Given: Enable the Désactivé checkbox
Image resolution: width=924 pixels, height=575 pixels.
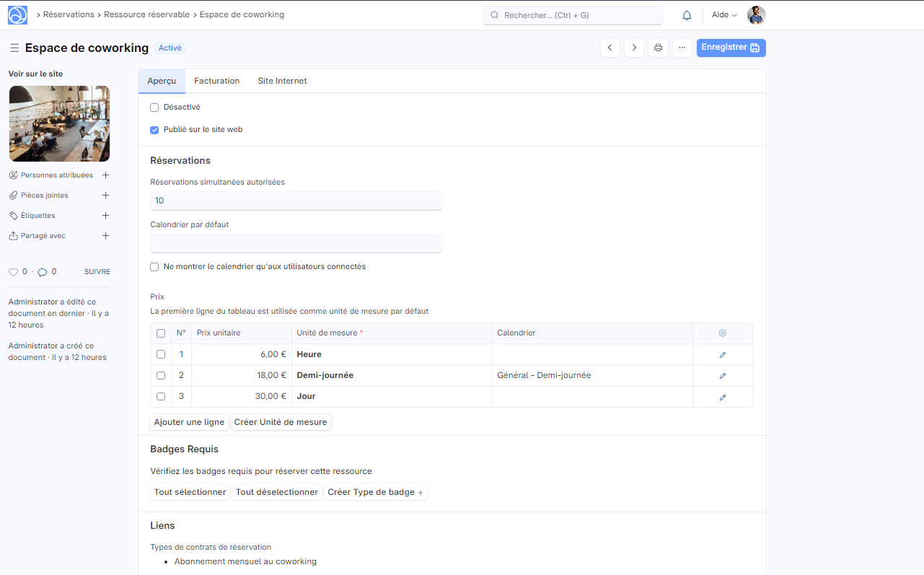Looking at the screenshot, I should pos(154,107).
